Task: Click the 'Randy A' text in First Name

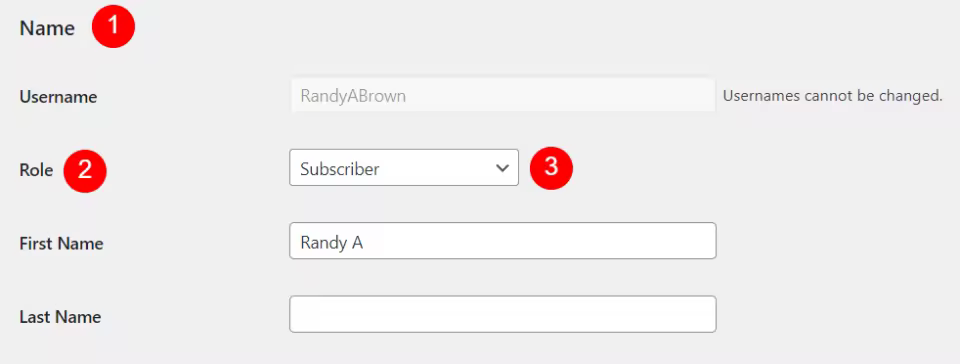Action: click(332, 243)
